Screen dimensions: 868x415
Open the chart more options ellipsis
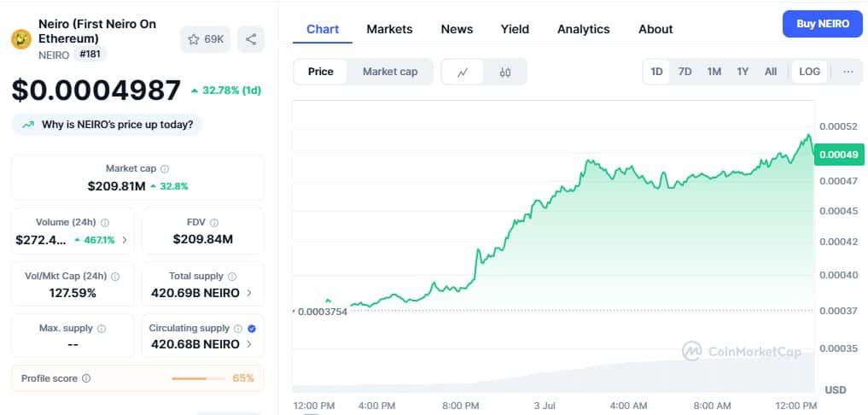point(848,72)
